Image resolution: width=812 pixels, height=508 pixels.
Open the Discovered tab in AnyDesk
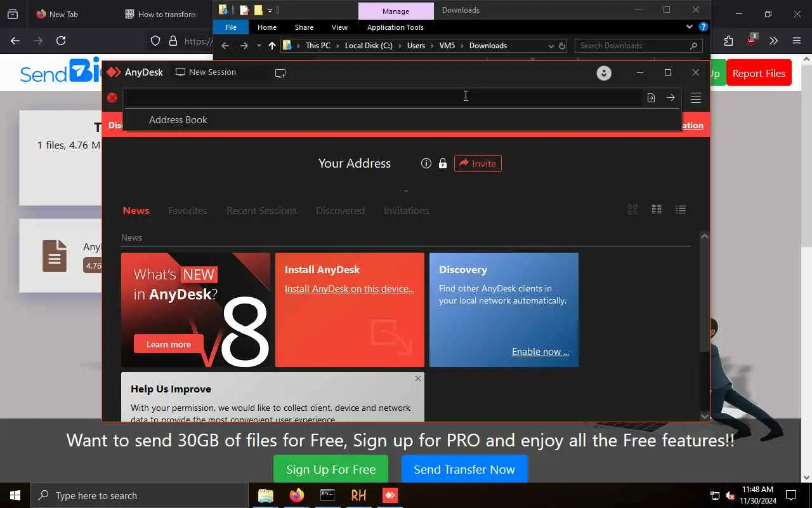tap(341, 210)
